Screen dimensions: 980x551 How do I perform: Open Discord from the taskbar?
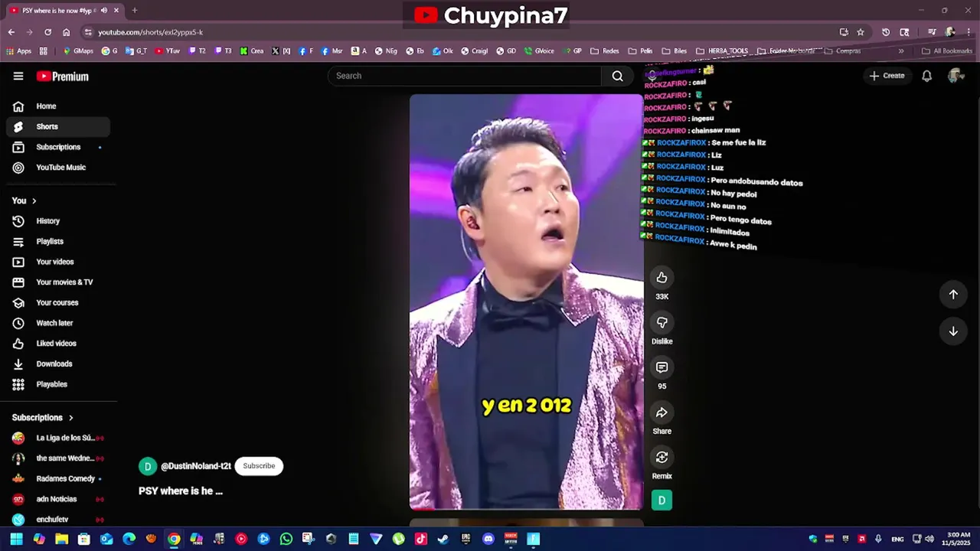pos(488,539)
